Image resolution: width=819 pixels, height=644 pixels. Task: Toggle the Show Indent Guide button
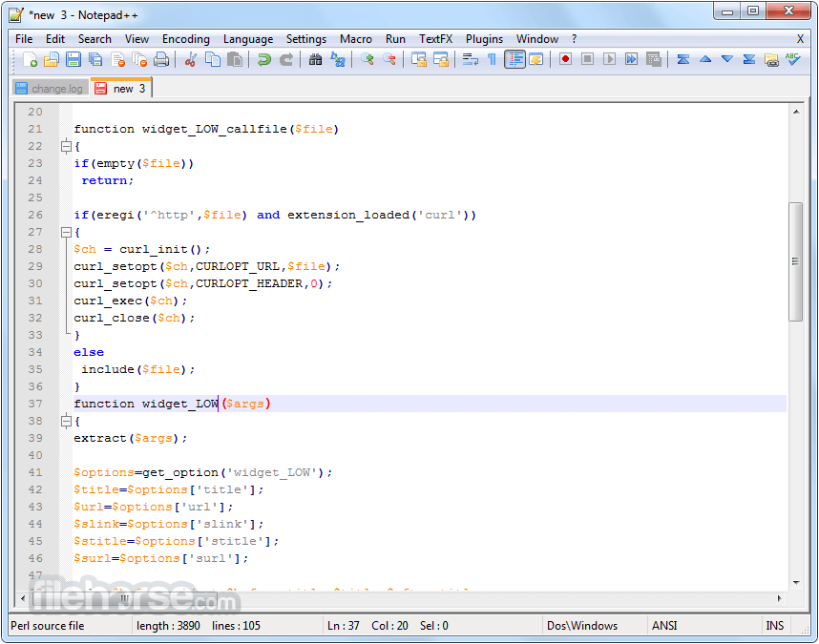tap(514, 59)
